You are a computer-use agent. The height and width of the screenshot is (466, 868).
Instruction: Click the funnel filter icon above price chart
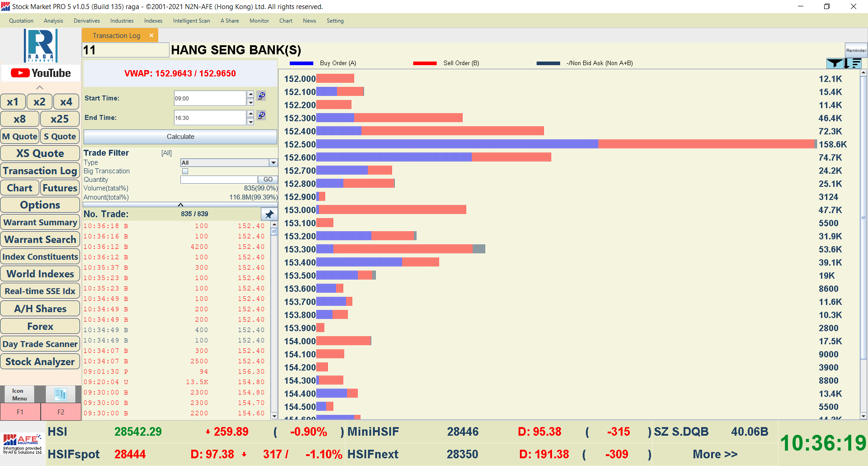[x=834, y=63]
